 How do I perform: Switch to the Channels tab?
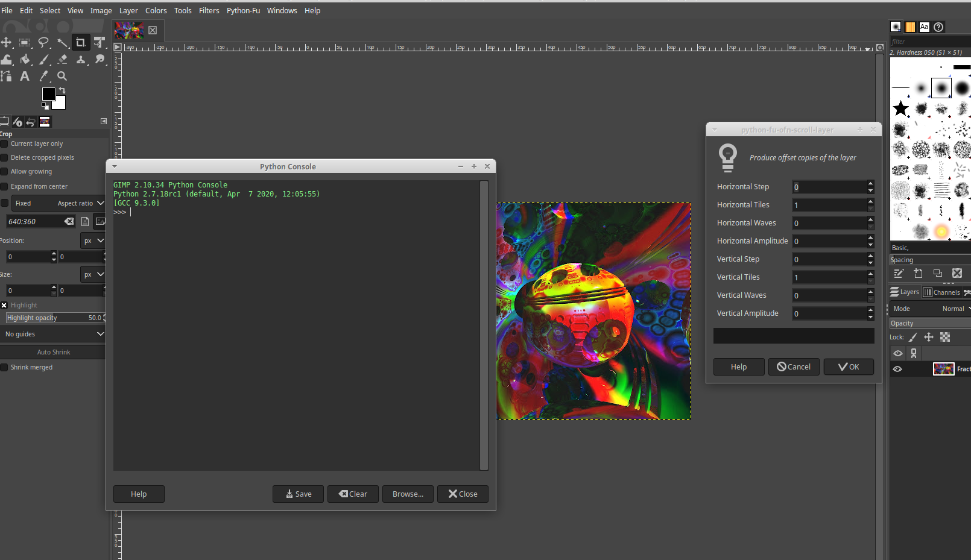tap(942, 292)
